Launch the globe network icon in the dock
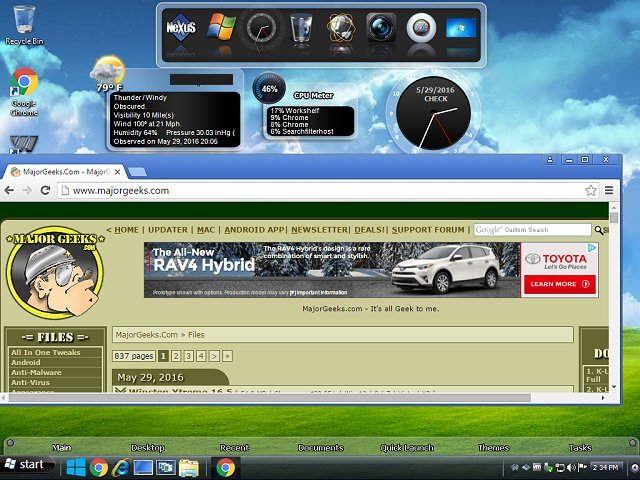The width and height of the screenshot is (640, 480). pos(341,28)
